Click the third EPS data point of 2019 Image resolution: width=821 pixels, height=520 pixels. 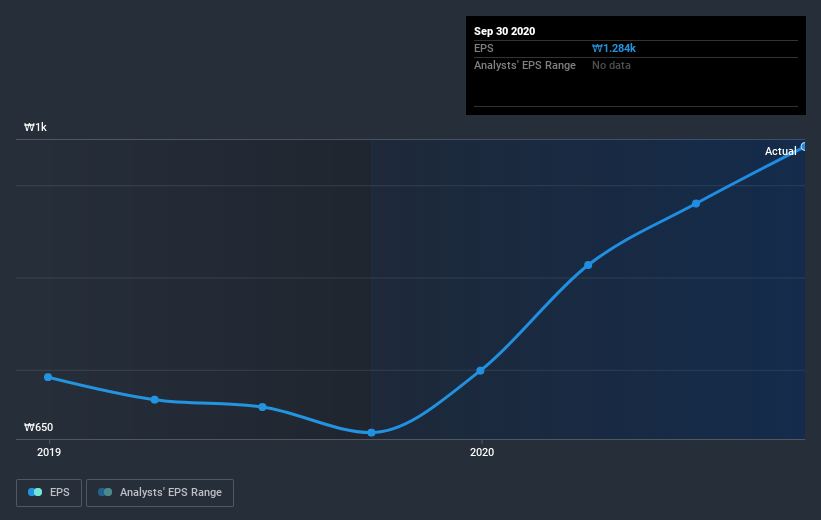pos(262,407)
